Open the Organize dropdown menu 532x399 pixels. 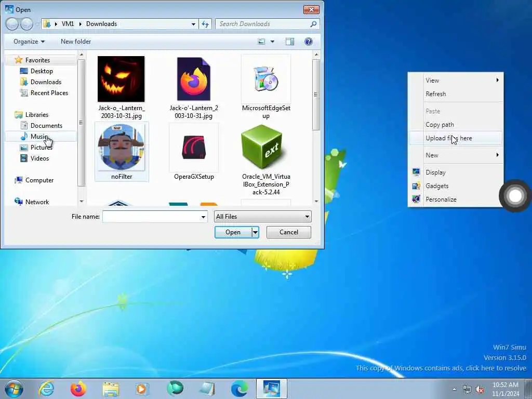click(x=29, y=42)
